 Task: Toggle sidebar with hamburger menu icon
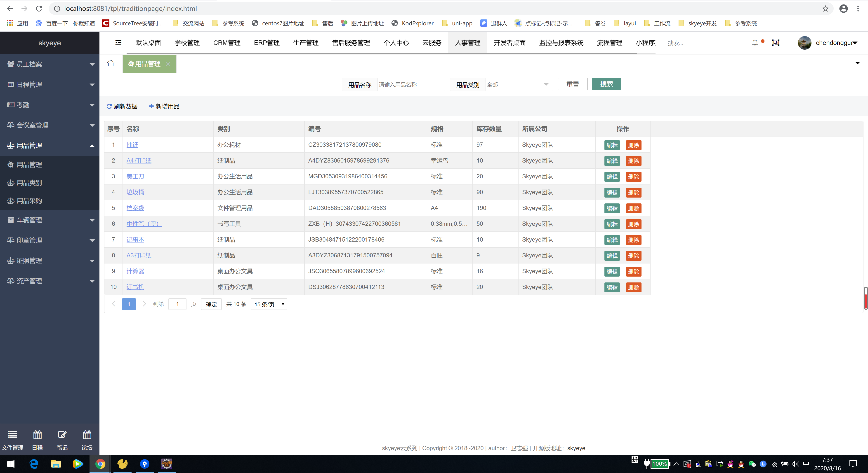(x=118, y=43)
